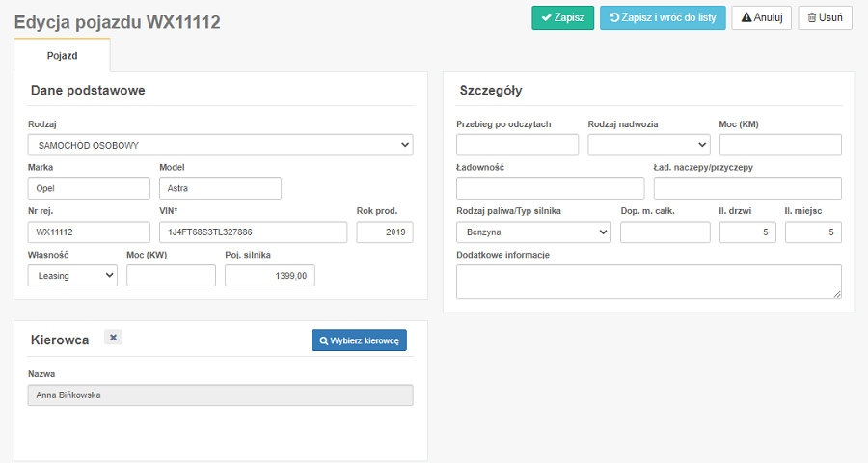Viewport: 868px width, 463px height.
Task: Cancel editing with the Anuluj button
Action: [761, 17]
